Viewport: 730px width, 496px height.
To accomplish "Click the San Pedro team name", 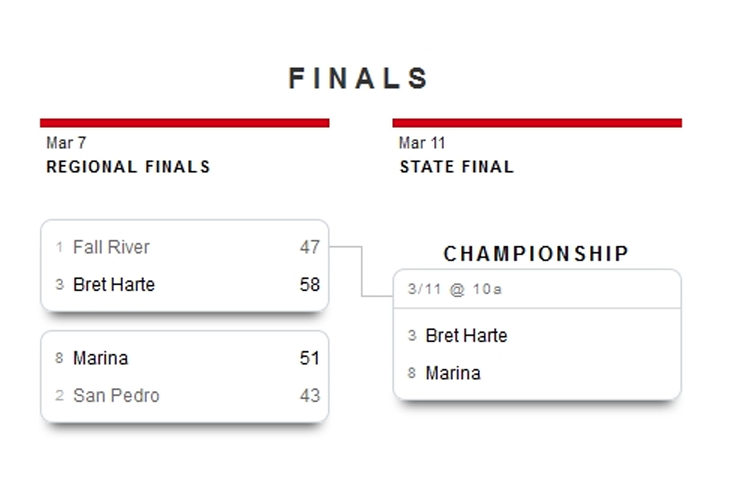I will 116,396.
